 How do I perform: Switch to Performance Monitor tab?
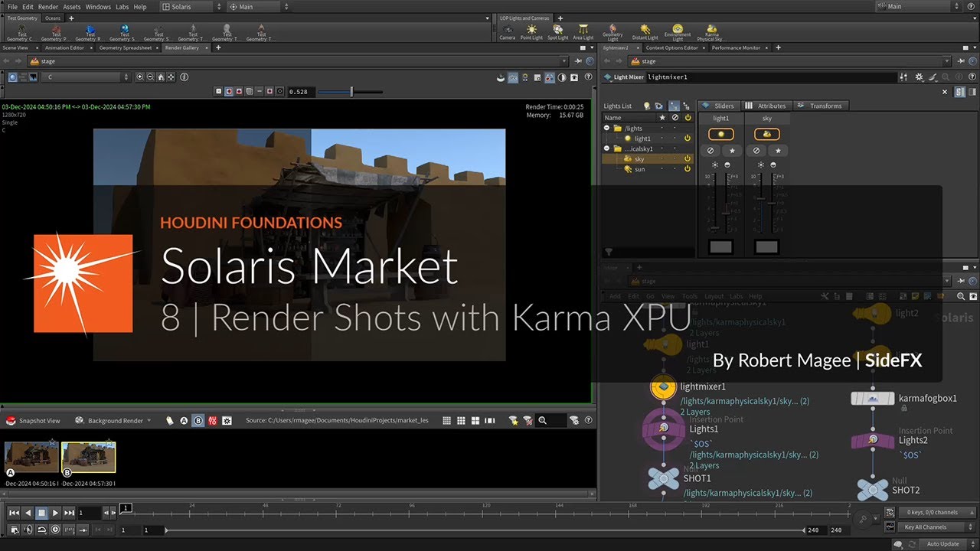click(736, 47)
